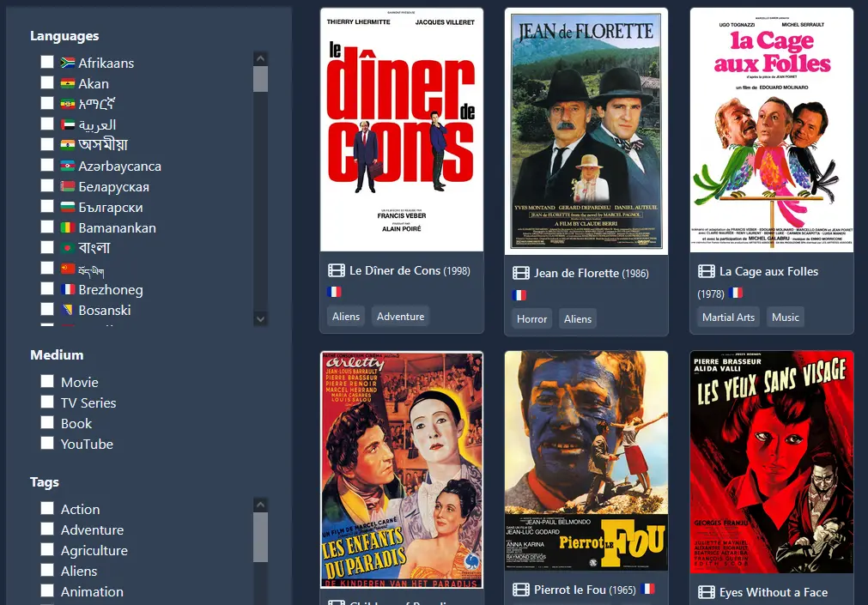Click the India flag icon for Assamese
This screenshot has height=605, width=868.
click(x=68, y=145)
